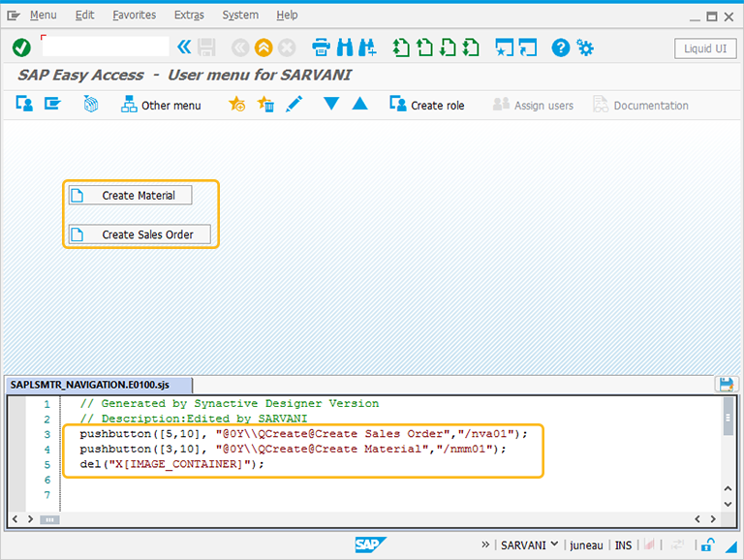Click script line 3 pushbutton Sales Order code
This screenshot has width=744, height=560.
[x=303, y=434]
